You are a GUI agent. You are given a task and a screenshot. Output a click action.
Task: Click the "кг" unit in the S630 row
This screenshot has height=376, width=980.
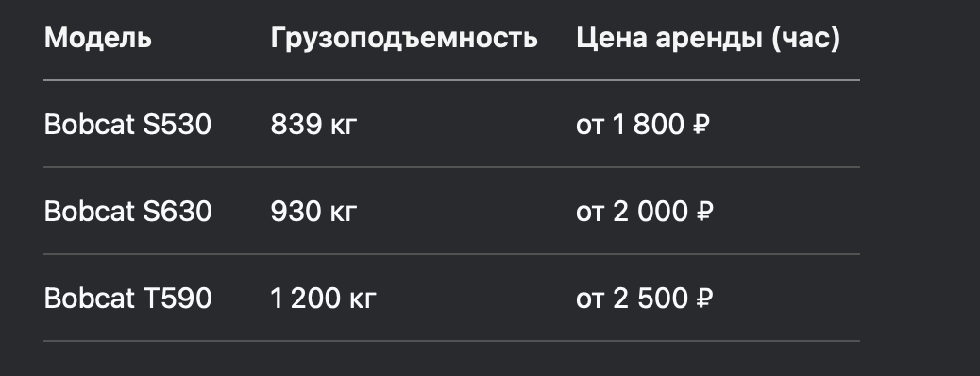click(x=343, y=214)
